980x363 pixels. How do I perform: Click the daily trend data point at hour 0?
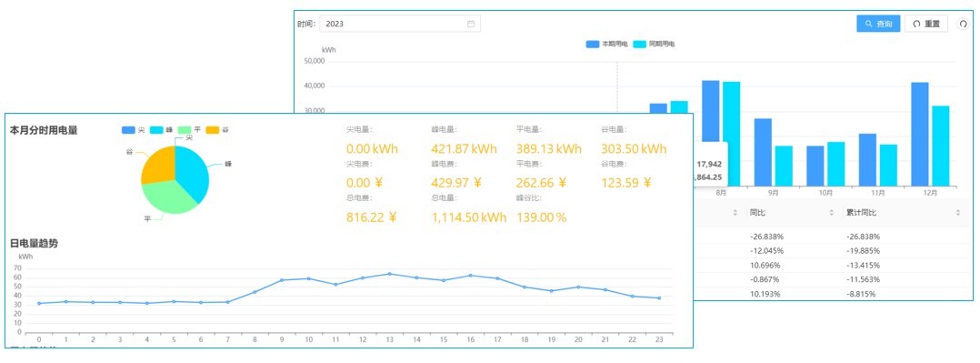(x=39, y=304)
